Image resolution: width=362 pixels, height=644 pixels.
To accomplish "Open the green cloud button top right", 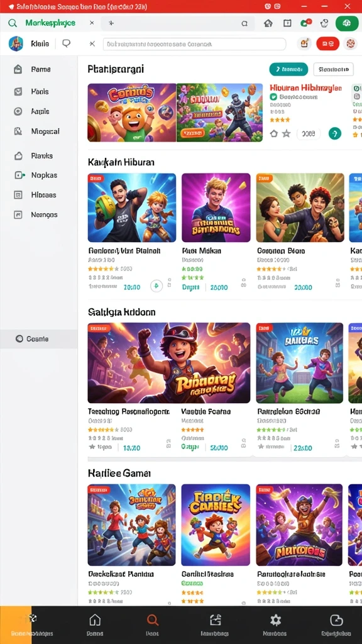I will 347,23.
